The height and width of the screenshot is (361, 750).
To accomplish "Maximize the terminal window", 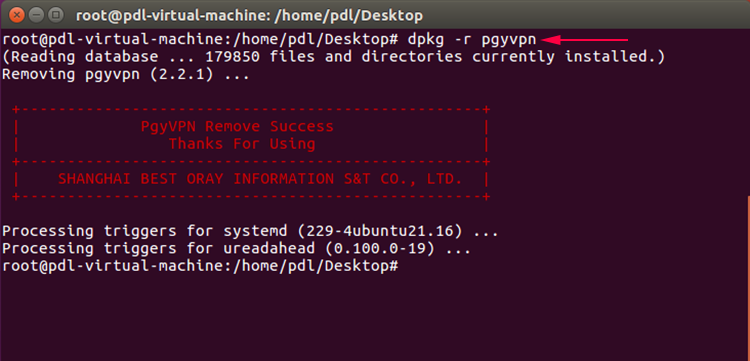I will [x=56, y=15].
